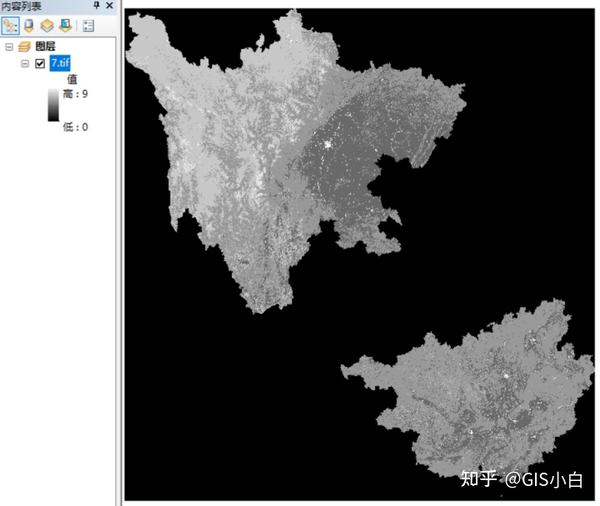Collapse the 7.tif layer legend
This screenshot has width=600, height=506.
tap(25, 63)
